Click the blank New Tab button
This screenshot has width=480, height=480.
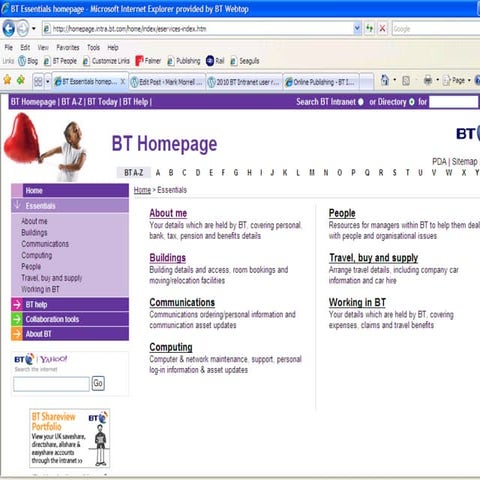point(366,82)
